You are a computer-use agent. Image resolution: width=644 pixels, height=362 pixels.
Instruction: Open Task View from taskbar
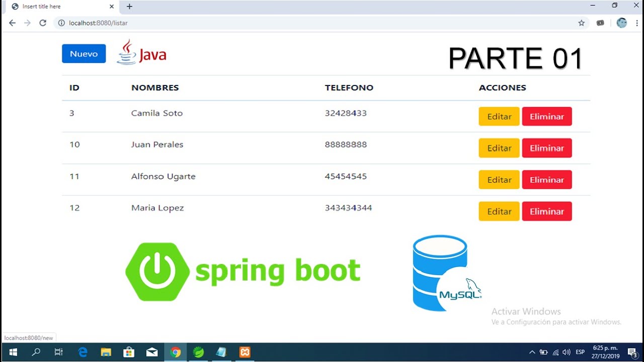(x=58, y=352)
